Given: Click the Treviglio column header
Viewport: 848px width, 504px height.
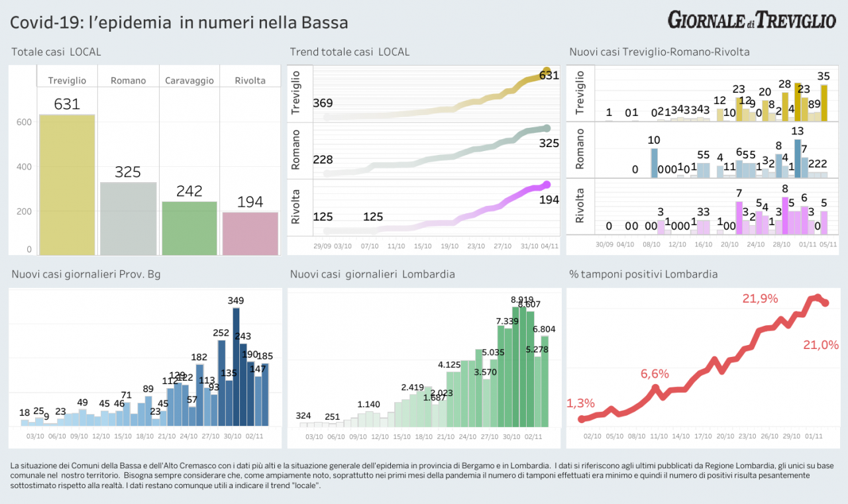Looking at the screenshot, I should [67, 81].
